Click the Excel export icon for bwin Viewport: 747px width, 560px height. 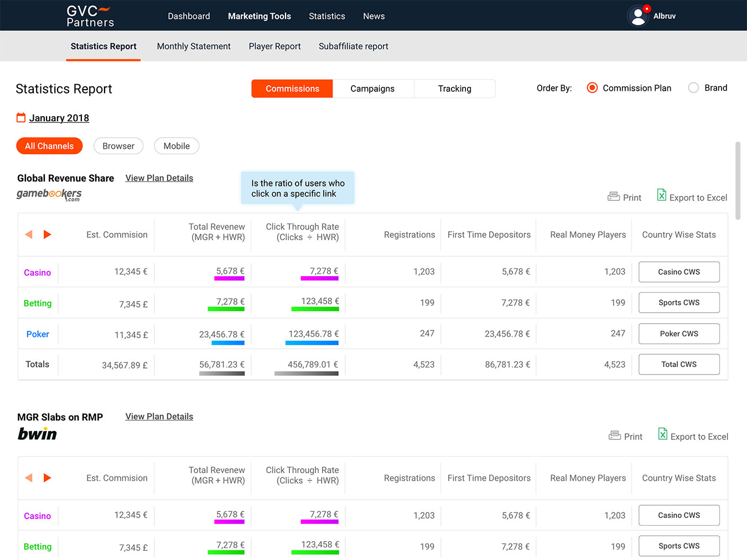click(x=662, y=434)
